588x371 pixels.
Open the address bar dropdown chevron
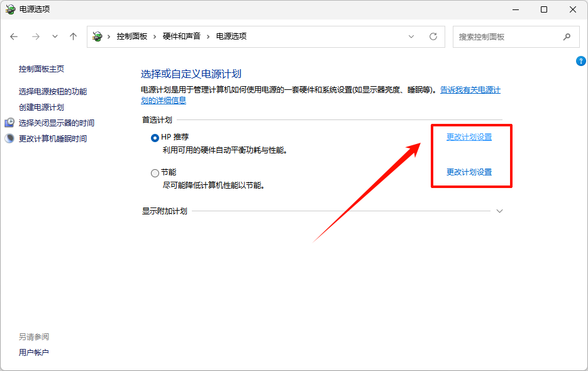411,36
